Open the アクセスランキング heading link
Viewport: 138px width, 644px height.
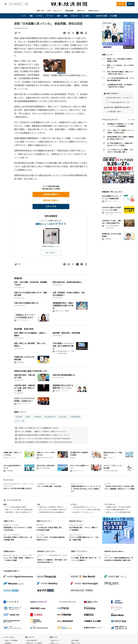[110, 120]
